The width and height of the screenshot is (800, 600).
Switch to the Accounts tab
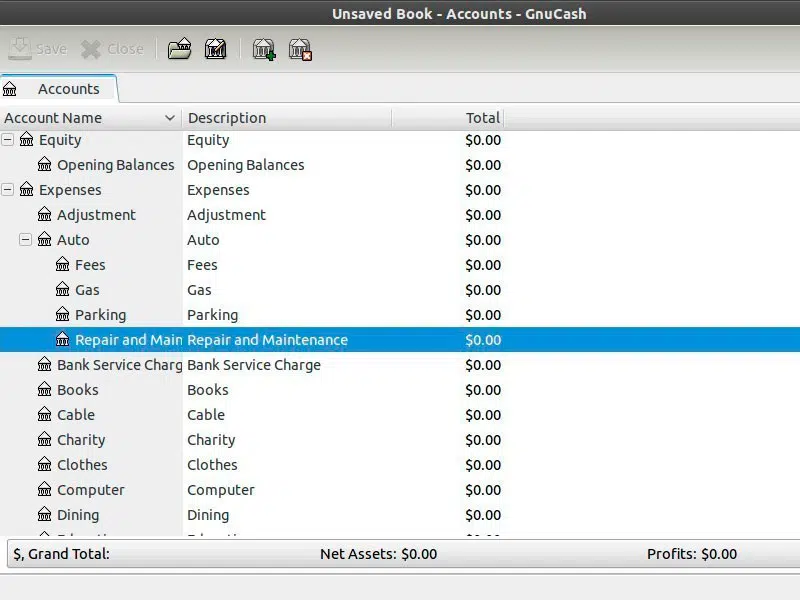68,89
